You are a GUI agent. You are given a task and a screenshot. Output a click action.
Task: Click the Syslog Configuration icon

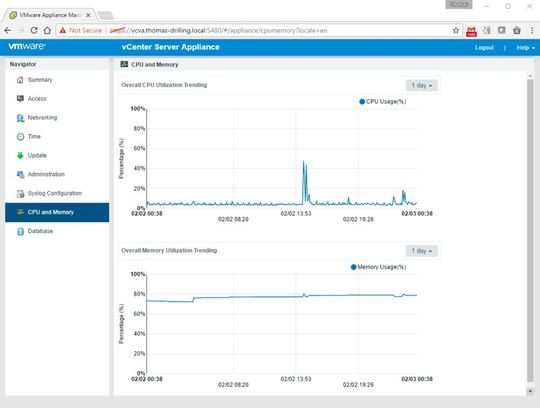(20, 193)
